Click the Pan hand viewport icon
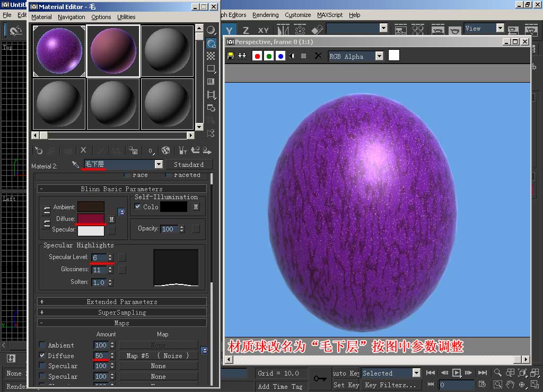 point(510,385)
